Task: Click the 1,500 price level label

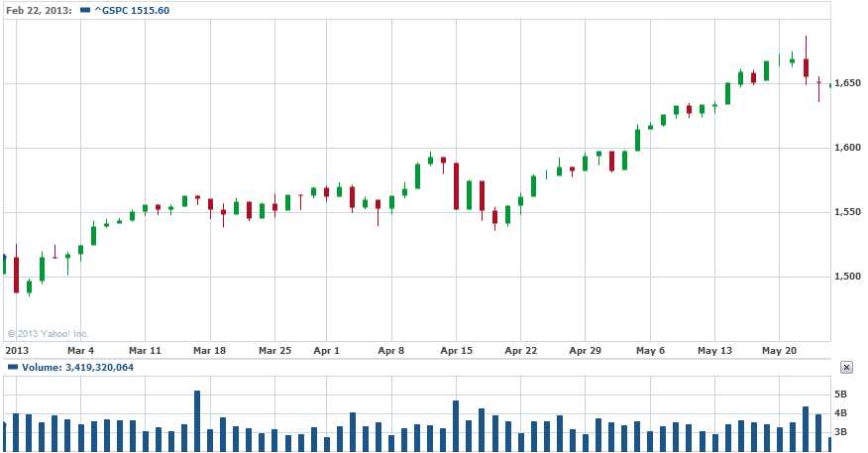Action: coord(848,276)
